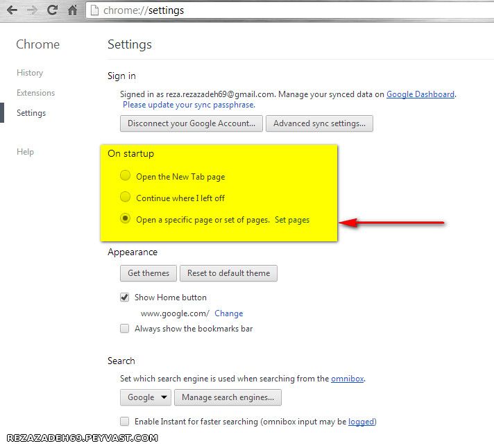This screenshot has height=448, width=494.
Task: Click the browser Back arrow
Action: [12, 10]
